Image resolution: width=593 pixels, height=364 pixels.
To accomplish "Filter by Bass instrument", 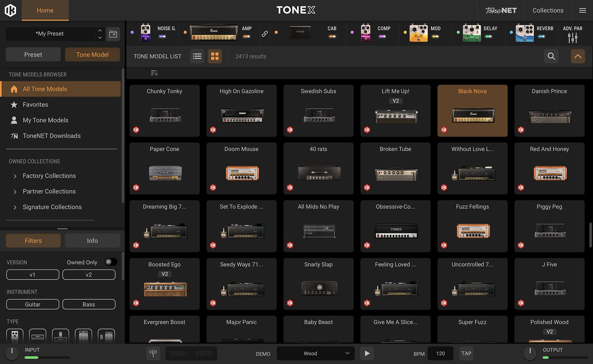I will coord(89,304).
